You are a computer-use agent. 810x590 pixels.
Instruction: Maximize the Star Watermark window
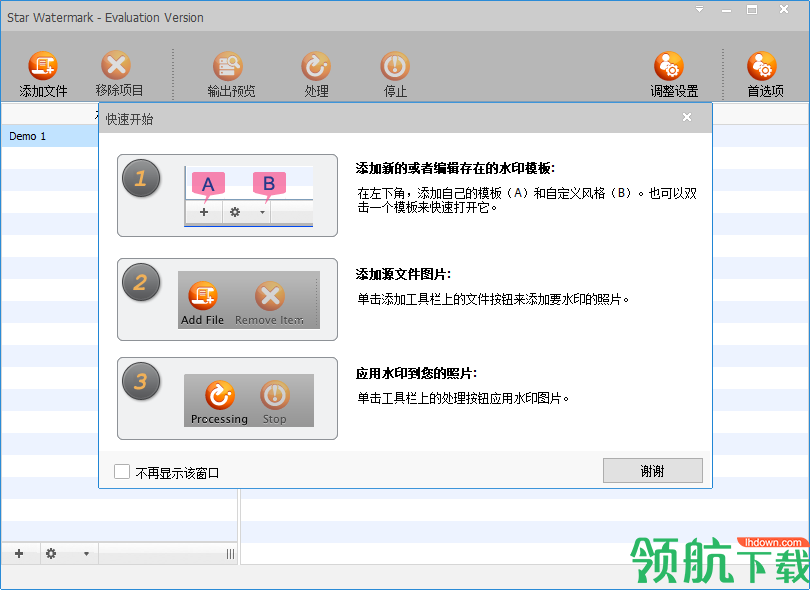click(752, 9)
